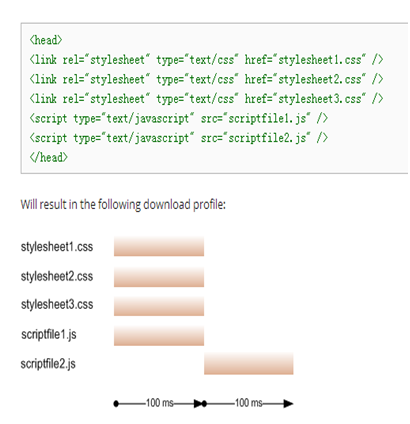Click the scriptfile2.js script code line
The width and height of the screenshot is (410, 424).
(x=179, y=138)
